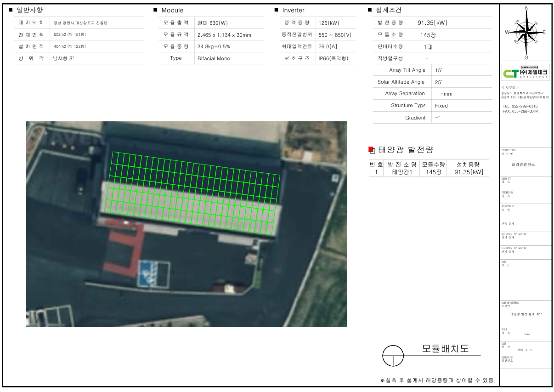Screen dimensions: 554x392
Task: Select the square bullet before Module
Action: 156,10
